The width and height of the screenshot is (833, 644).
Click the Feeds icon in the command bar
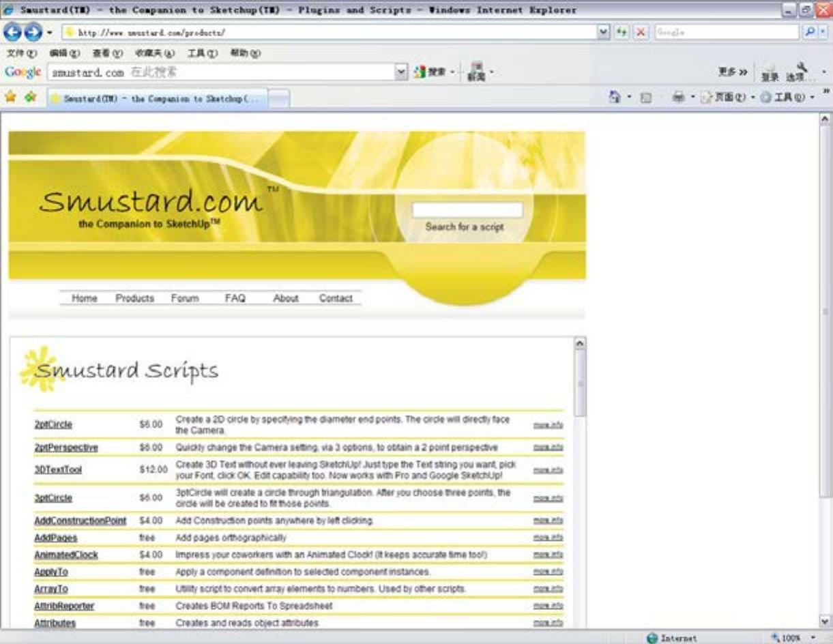645,98
